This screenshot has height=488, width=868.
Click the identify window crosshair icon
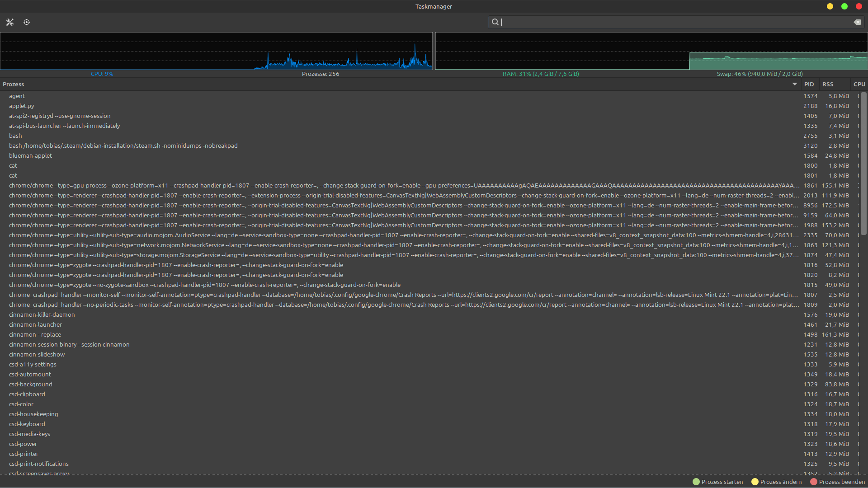pos(27,22)
